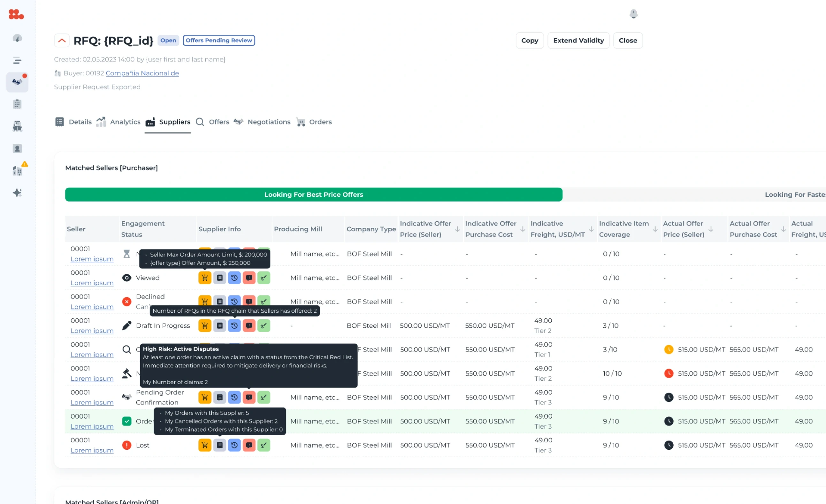This screenshot has height=504, width=826.
Task: Open the Negotiations tab
Action: point(262,122)
